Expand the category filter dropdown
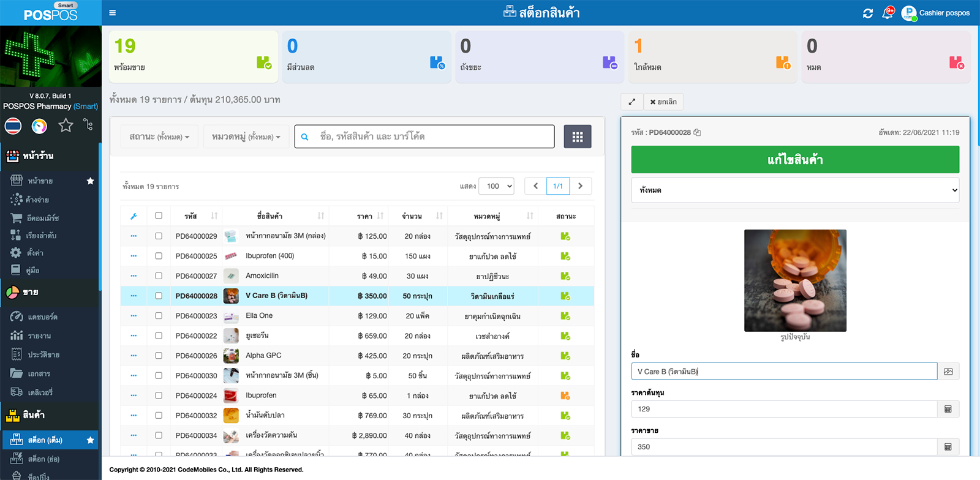The image size is (980, 480). pos(246,137)
